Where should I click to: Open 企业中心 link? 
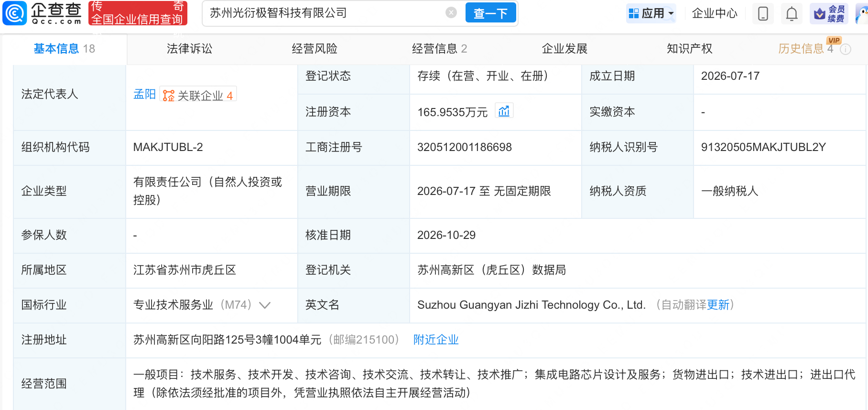(x=715, y=13)
